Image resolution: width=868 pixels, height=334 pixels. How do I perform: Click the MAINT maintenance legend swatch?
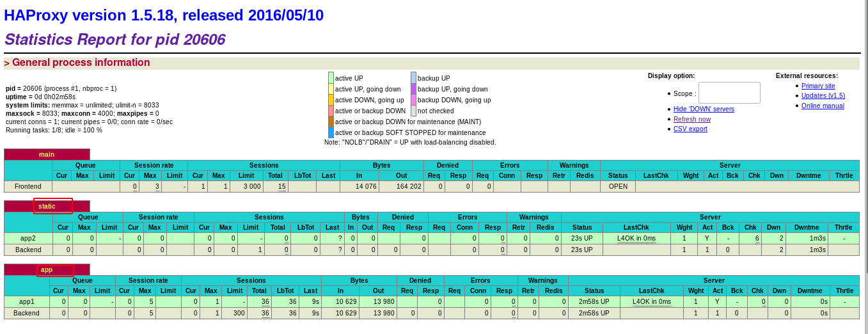(x=331, y=122)
